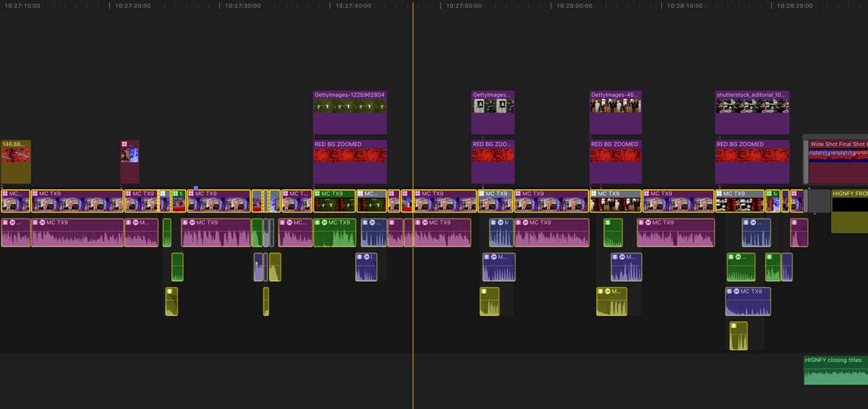Image resolution: width=868 pixels, height=409 pixels.
Task: Select the Wide Shot Final Shot clip
Action: (x=838, y=162)
